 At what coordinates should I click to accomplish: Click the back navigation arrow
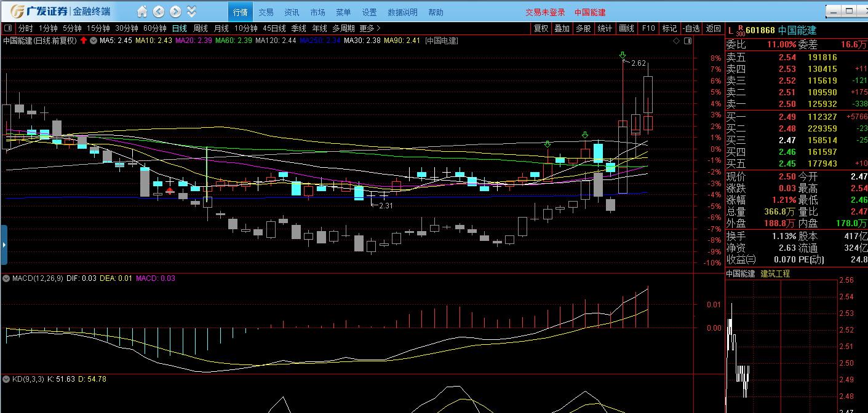point(158,12)
